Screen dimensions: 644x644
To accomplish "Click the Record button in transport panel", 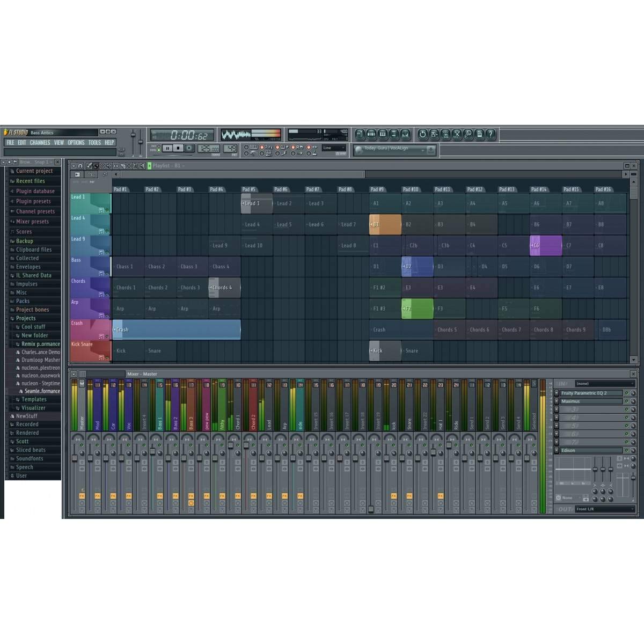I will 189,148.
